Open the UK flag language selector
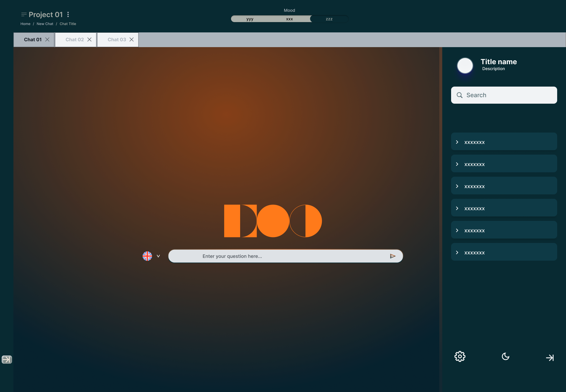Image resolution: width=566 pixels, height=392 pixels. pyautogui.click(x=147, y=256)
